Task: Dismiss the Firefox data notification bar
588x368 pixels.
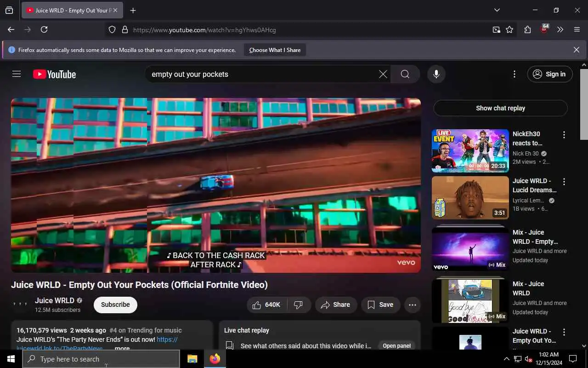Action: click(x=577, y=50)
